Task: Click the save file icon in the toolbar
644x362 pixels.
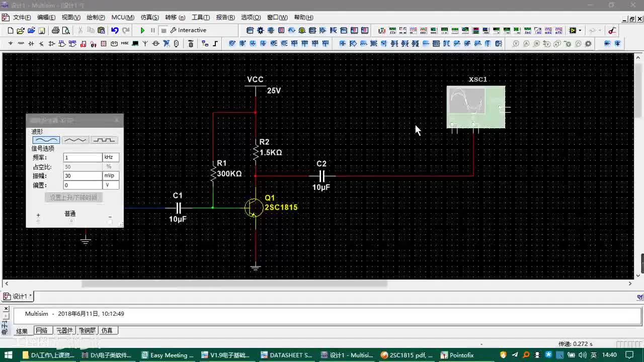Action: coord(42,31)
